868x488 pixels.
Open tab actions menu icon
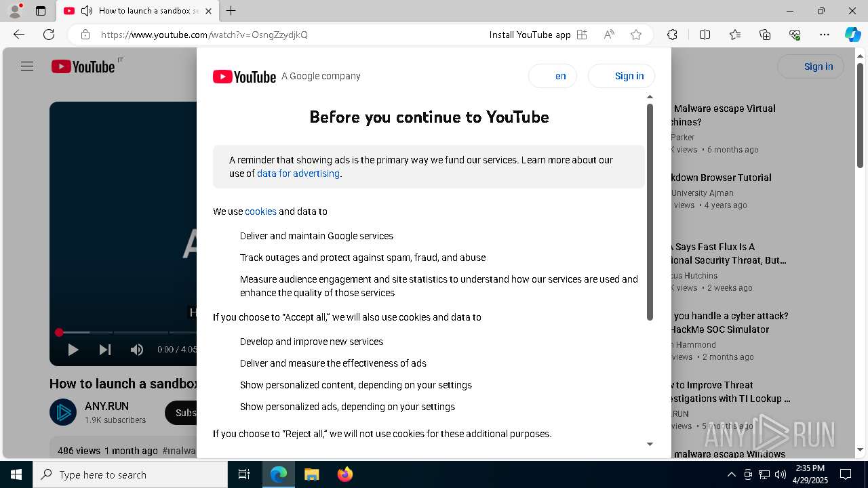[x=41, y=11]
